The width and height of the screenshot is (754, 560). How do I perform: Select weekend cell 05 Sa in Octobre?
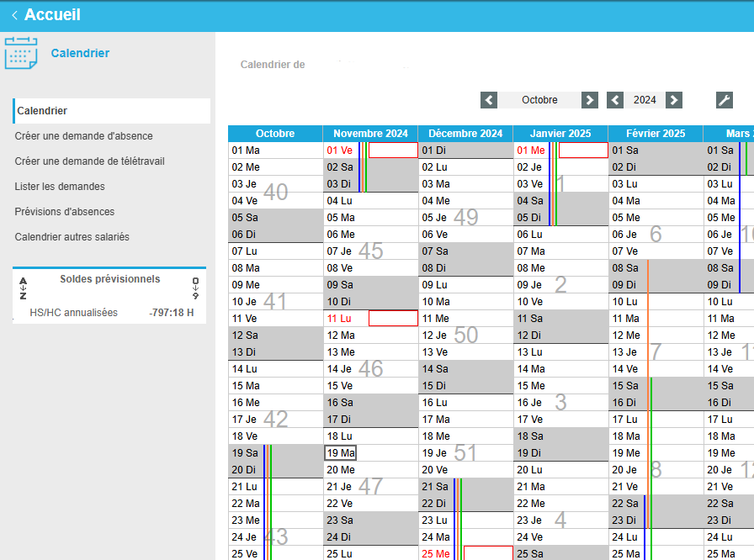275,218
